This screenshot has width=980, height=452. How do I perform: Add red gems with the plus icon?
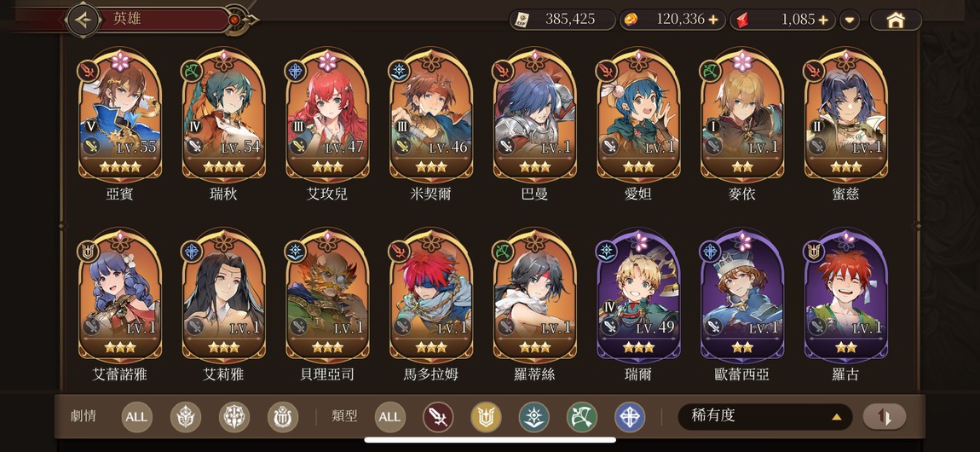click(x=823, y=20)
